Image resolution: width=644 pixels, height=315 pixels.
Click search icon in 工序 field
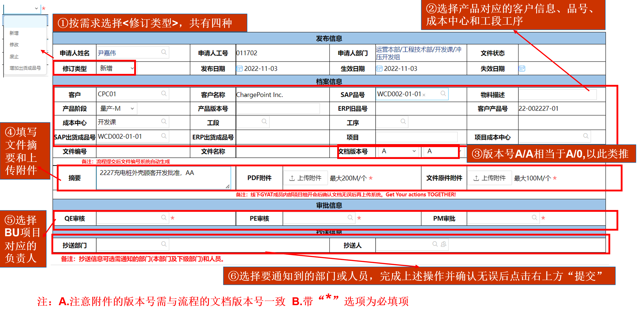tap(403, 121)
